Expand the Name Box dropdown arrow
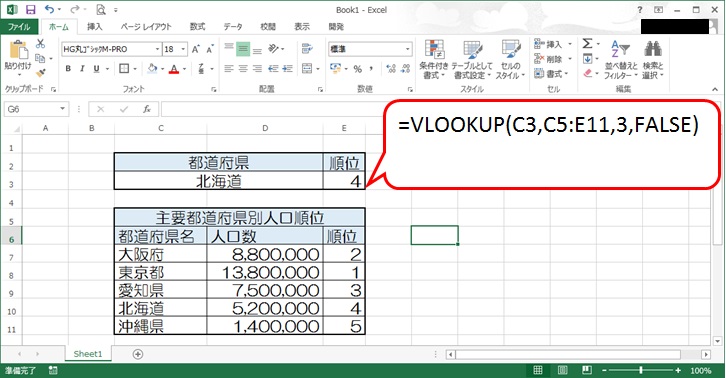The image size is (726, 378). click(x=63, y=109)
